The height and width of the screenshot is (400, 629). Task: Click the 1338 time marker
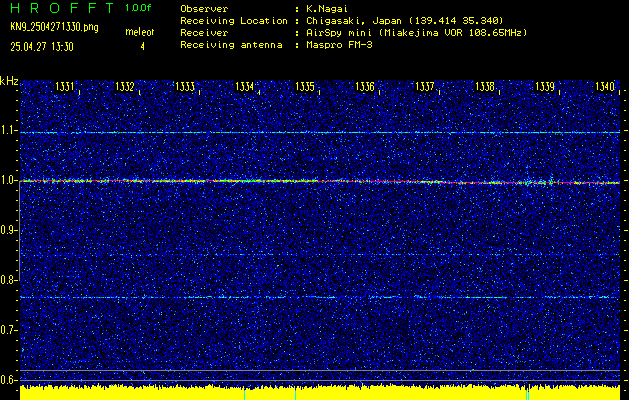coord(485,87)
